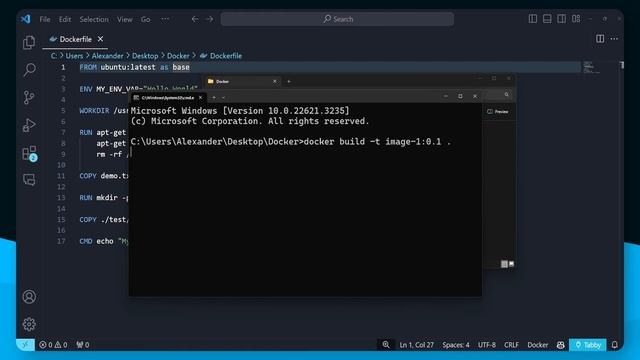Open the Manage gear icon
Screen dimensions: 640x360
pyautogui.click(x=29, y=324)
